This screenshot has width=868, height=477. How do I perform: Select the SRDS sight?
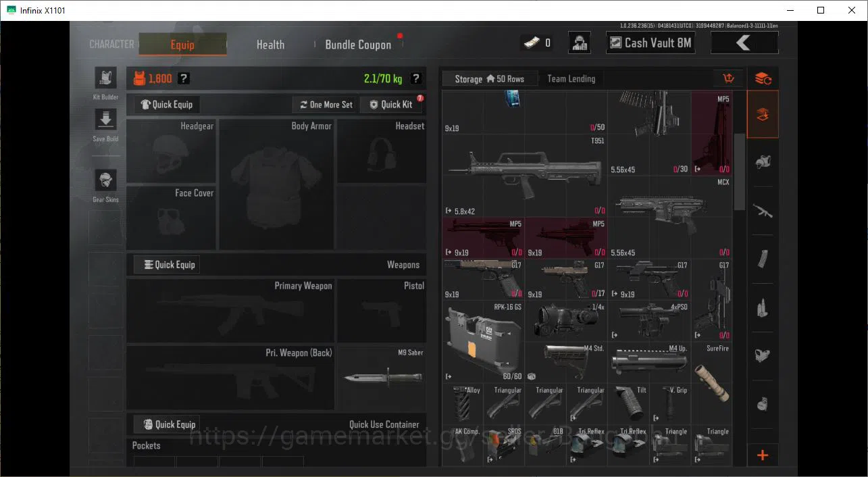[504, 445]
